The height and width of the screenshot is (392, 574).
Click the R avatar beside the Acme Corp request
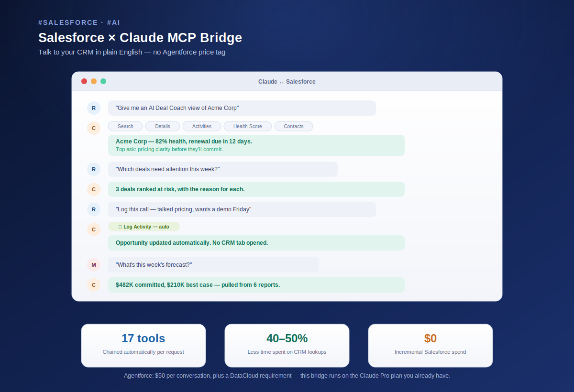pos(94,108)
